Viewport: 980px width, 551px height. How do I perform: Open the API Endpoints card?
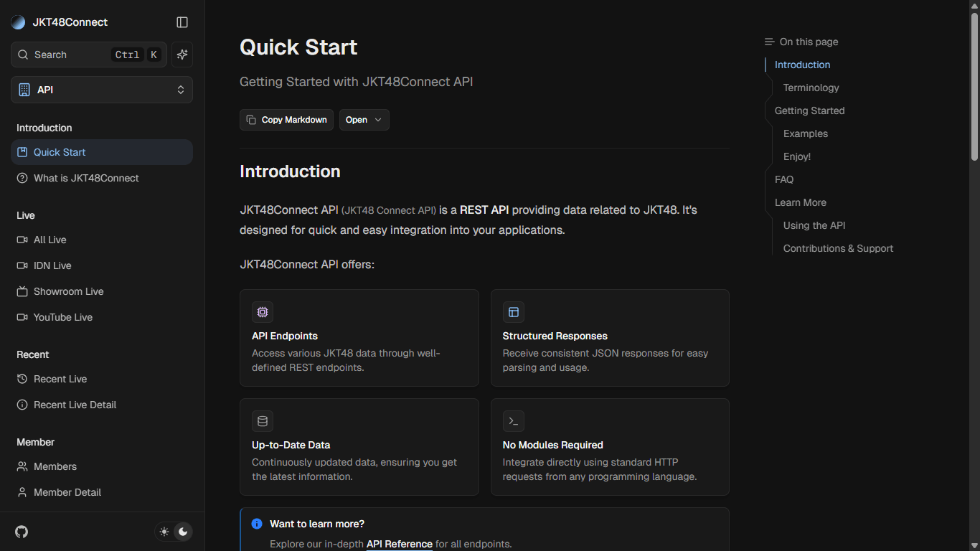[x=359, y=338]
